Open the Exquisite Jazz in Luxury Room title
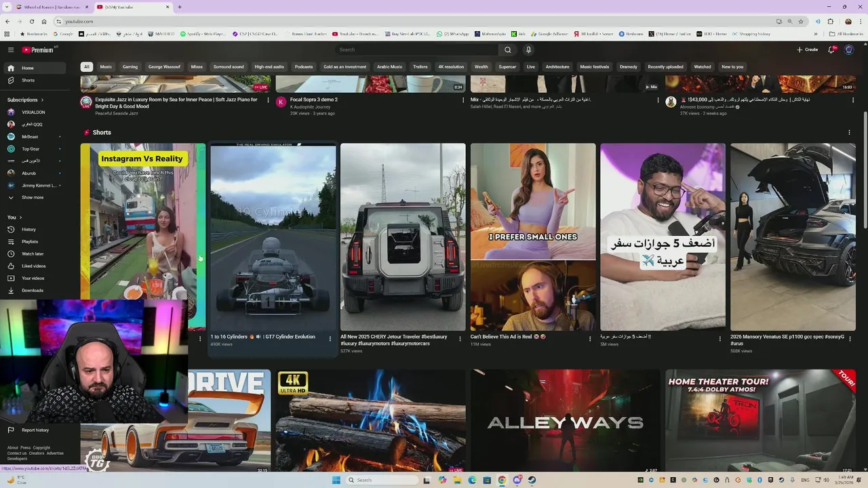 176,103
